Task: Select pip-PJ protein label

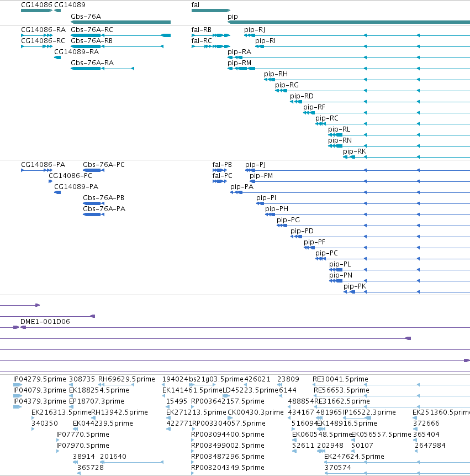Action: (255, 165)
